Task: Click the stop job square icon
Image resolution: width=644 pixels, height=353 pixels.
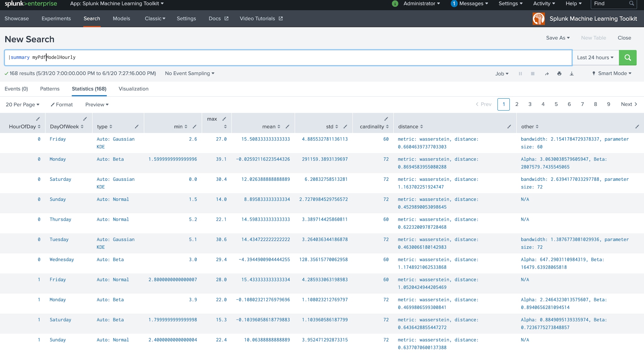Action: (533, 74)
